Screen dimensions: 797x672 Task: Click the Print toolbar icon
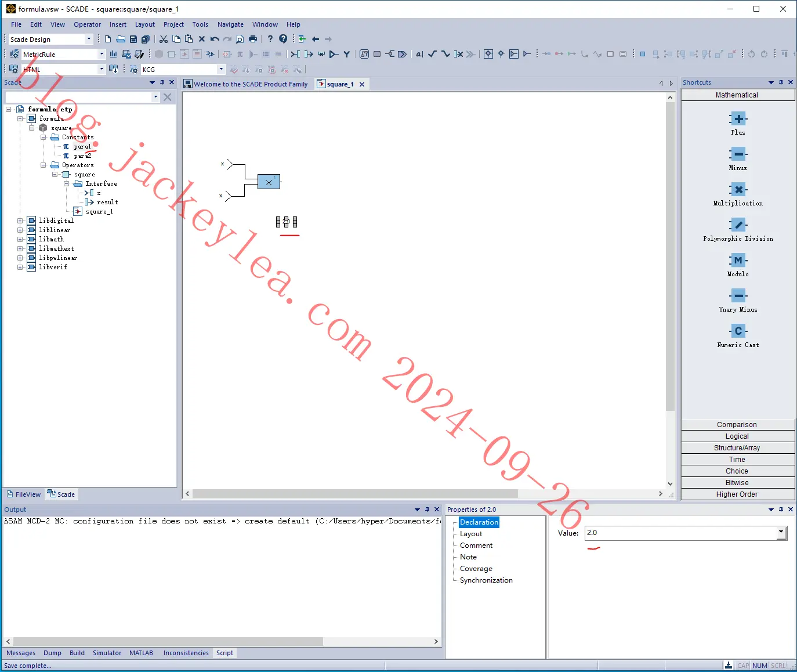point(253,39)
